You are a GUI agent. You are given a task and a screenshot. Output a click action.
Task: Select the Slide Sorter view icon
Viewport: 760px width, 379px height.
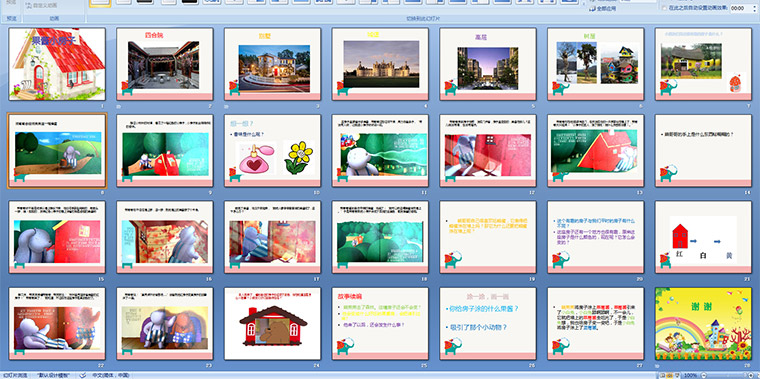coord(670,376)
